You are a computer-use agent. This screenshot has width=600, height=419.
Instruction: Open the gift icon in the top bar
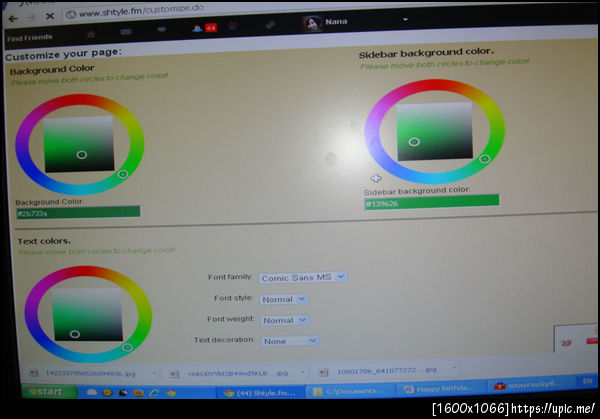point(233,27)
